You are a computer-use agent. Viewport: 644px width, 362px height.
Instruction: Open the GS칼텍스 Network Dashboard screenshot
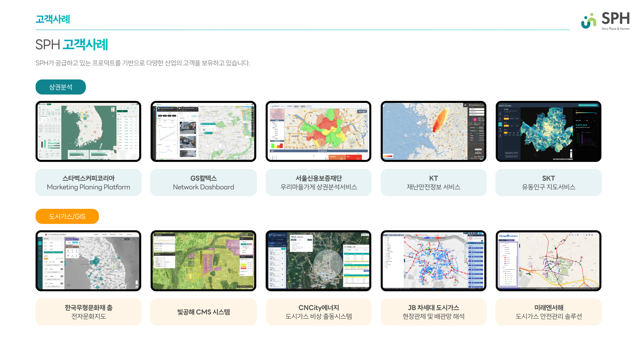pyautogui.click(x=203, y=131)
